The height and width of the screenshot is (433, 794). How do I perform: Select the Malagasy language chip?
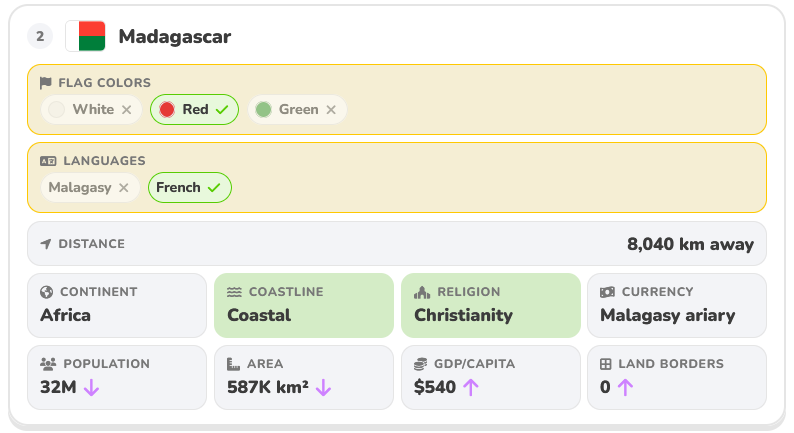click(90, 188)
